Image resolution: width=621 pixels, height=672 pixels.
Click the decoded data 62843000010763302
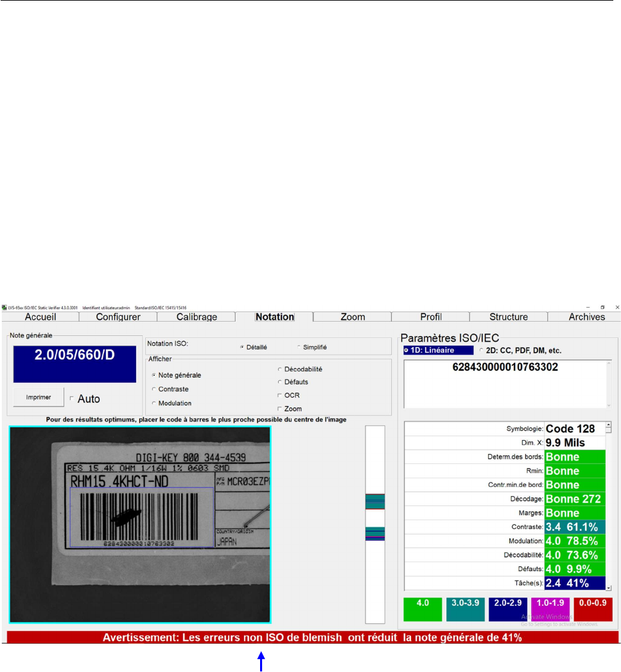tap(505, 367)
